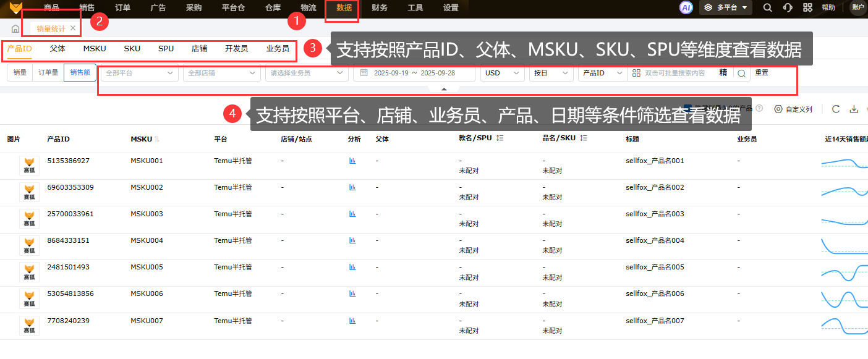868x359 pixels.
Task: Close the 销量统计 tab
Action: (x=73, y=28)
